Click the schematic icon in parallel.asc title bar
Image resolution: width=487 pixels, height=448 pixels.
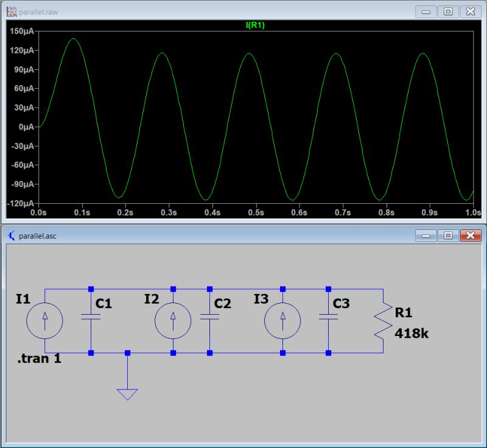click(10, 234)
